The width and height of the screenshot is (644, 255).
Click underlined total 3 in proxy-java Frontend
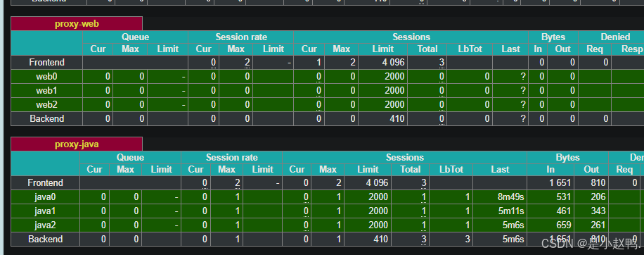tap(423, 182)
